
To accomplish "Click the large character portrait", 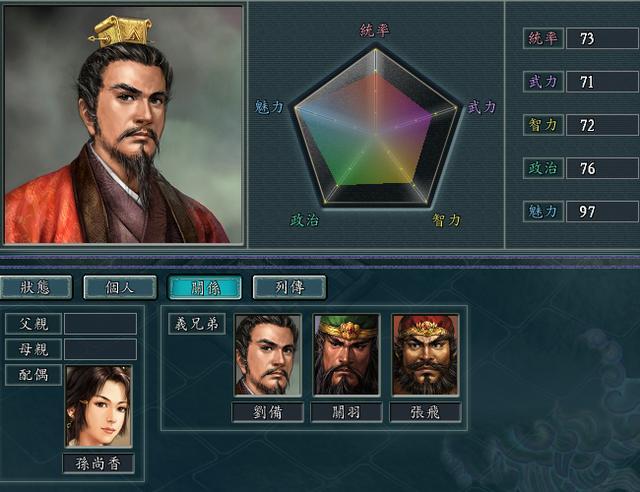I will tap(123, 124).
